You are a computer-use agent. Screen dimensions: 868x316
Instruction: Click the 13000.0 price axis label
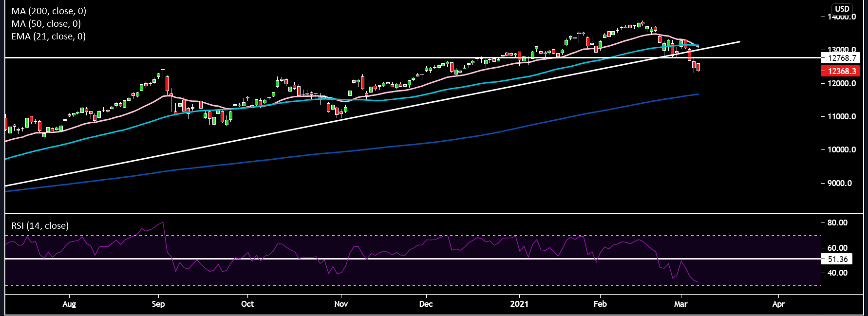(x=842, y=50)
